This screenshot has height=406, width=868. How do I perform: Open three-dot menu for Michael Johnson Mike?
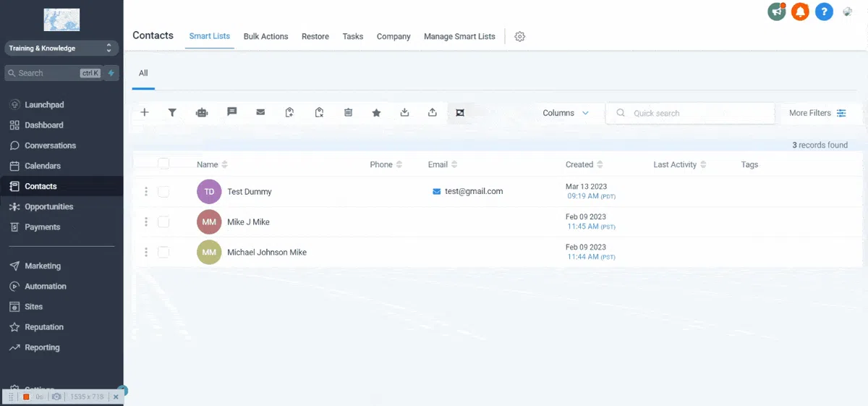(146, 253)
